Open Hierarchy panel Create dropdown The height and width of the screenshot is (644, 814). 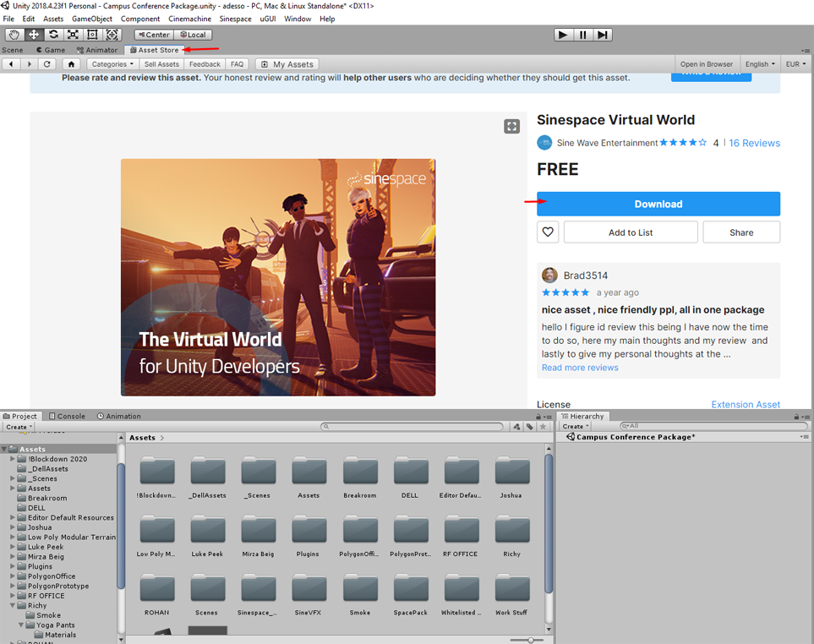[x=576, y=426]
